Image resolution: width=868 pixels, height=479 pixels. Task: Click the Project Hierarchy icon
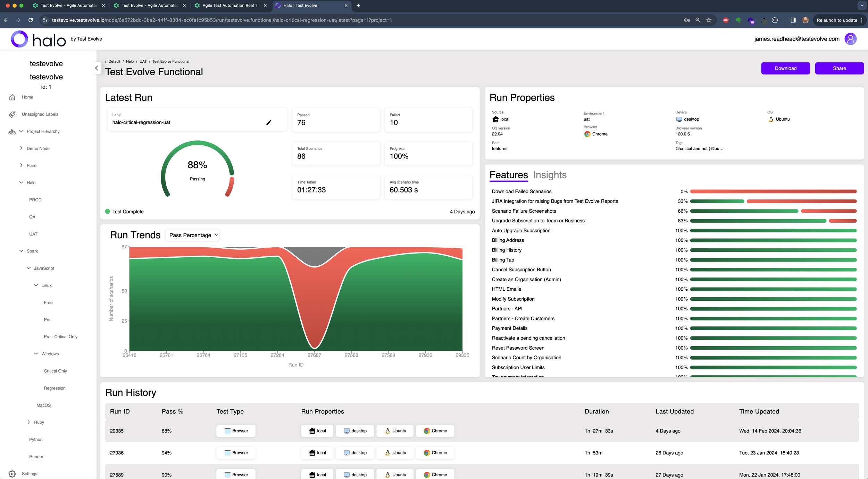12,131
